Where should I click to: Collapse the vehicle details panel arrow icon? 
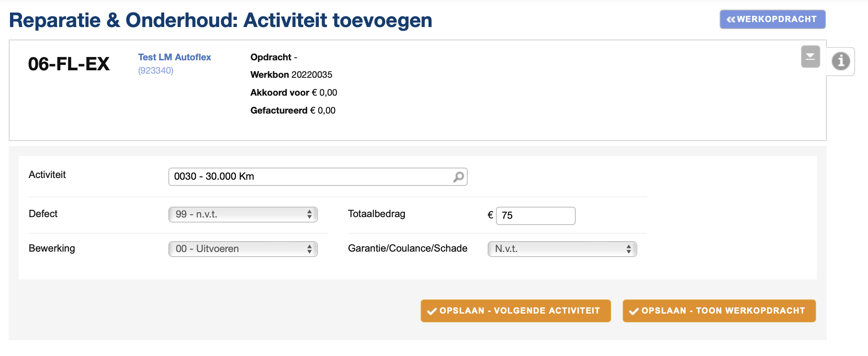click(x=810, y=57)
